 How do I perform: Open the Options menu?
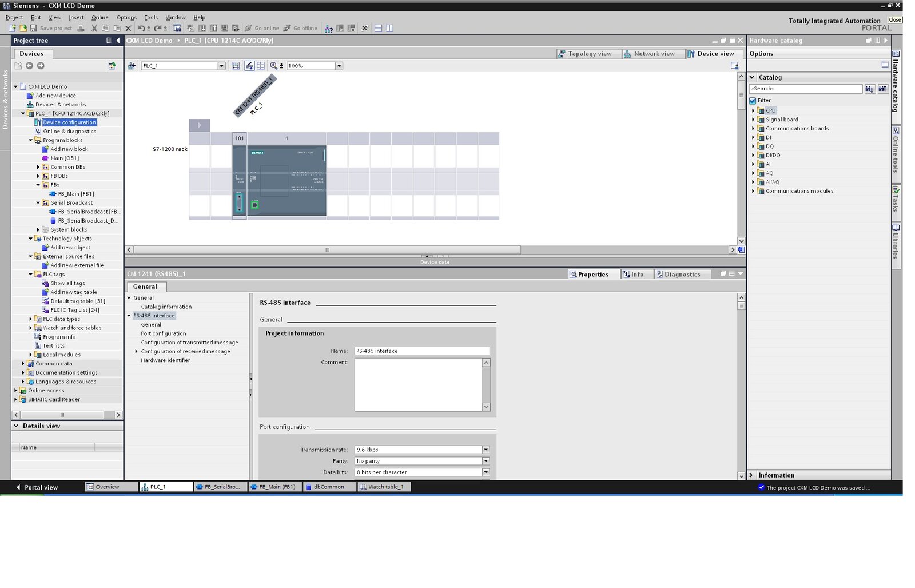click(126, 18)
